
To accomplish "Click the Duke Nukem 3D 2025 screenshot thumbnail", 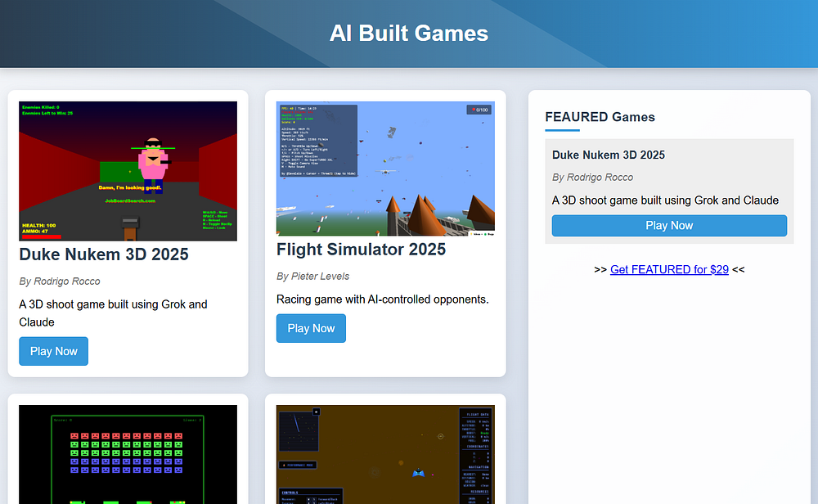I will click(x=128, y=171).
